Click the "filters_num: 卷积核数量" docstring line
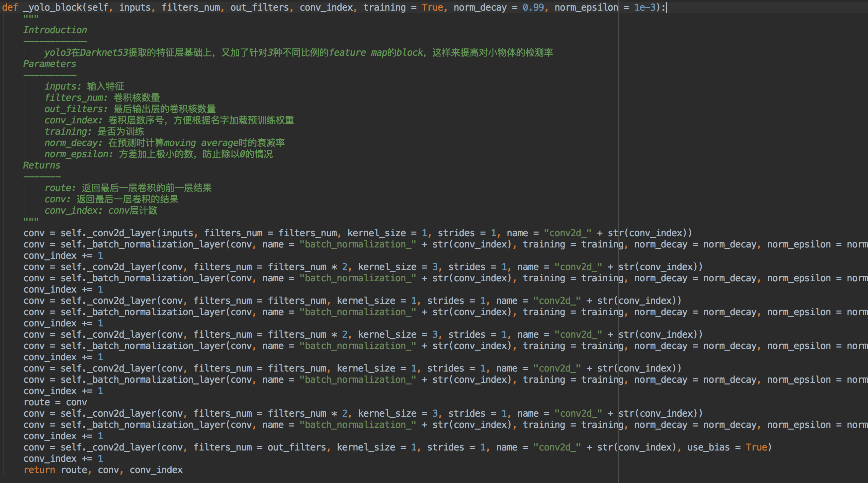The height and width of the screenshot is (483, 868). (102, 98)
